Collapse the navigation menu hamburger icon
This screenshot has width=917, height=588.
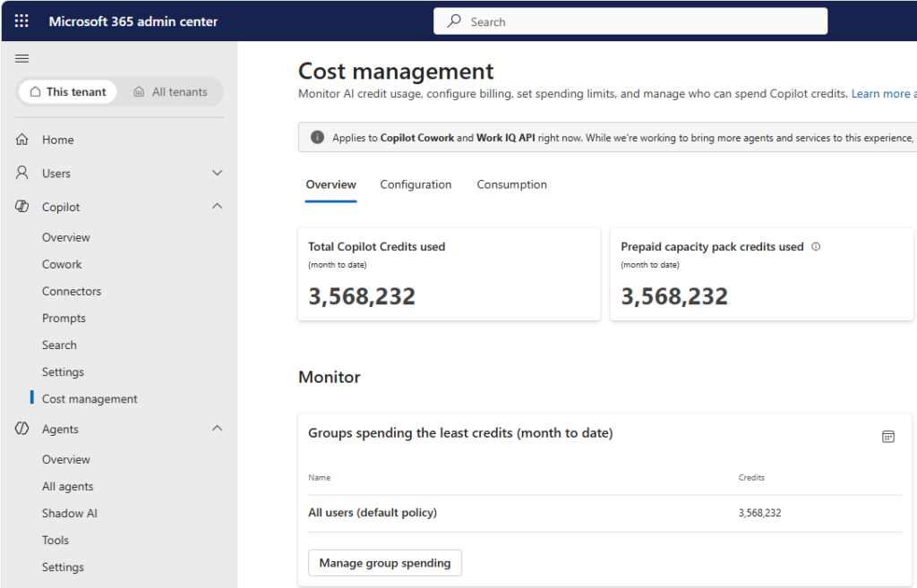pyautogui.click(x=21, y=58)
